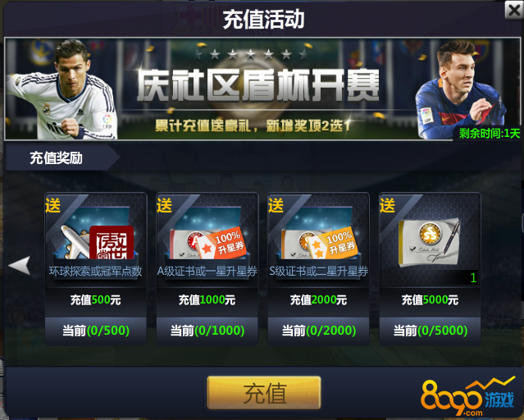Click the 当前(0/500) progress indicator
This screenshot has width=524, height=420.
(96, 331)
